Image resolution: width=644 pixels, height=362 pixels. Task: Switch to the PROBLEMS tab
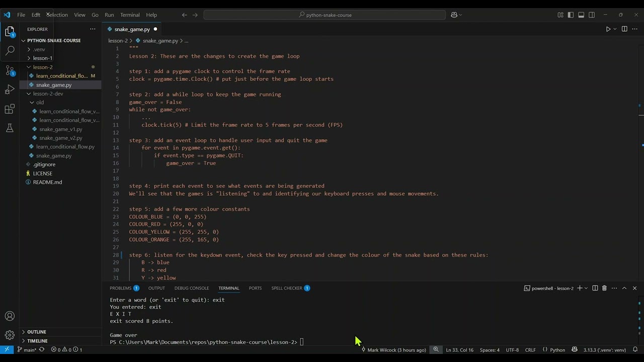[124, 288]
